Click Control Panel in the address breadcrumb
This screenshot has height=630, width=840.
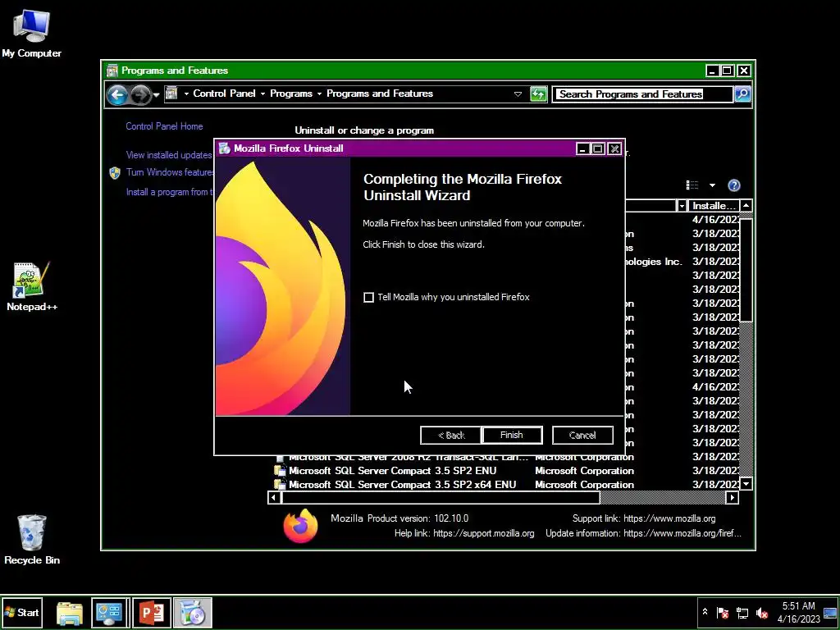[224, 94]
